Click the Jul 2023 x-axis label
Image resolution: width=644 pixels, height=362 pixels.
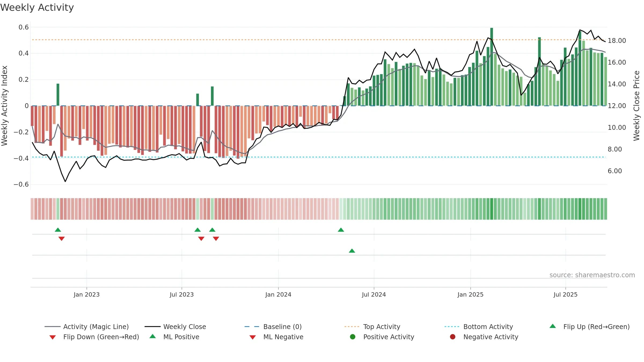(x=182, y=294)
